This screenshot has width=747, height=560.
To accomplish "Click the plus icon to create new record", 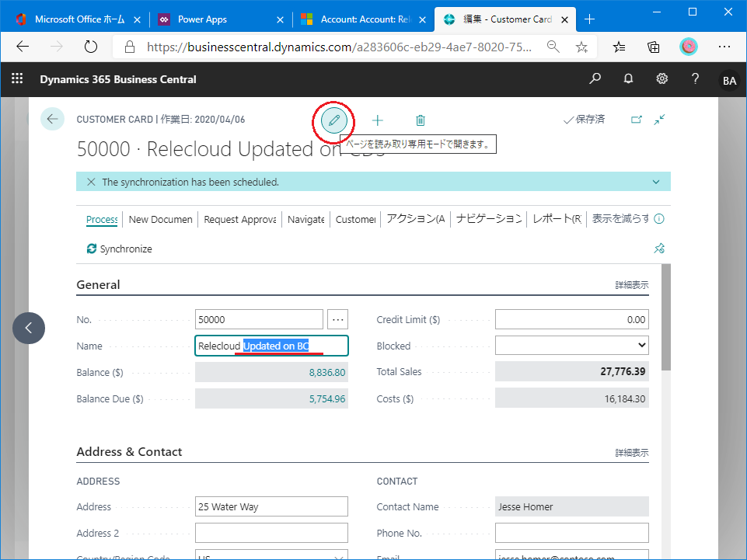I will pyautogui.click(x=377, y=120).
